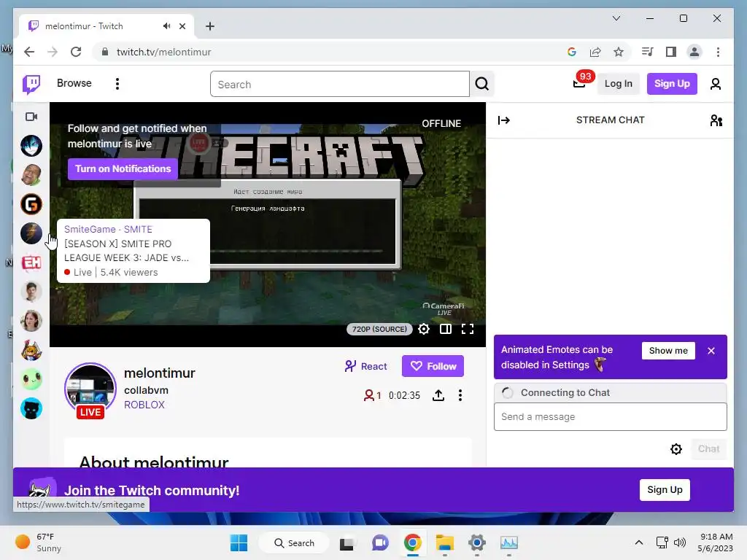
Task: Open the Twitch home logo
Action: click(31, 85)
